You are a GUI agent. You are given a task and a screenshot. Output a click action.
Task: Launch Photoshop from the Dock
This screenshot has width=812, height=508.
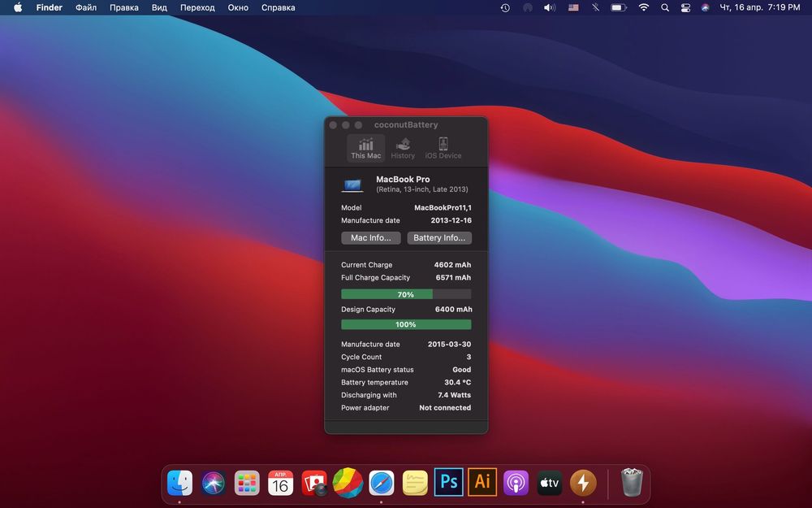pos(448,482)
